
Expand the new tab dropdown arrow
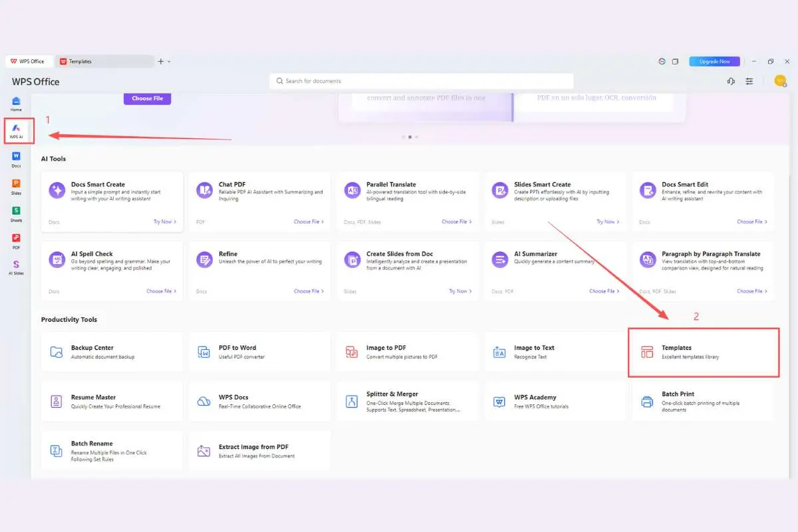(x=169, y=61)
